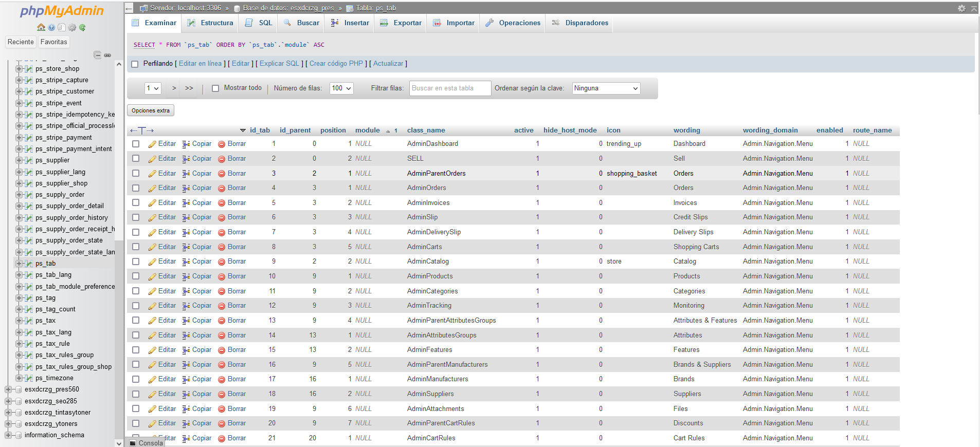Open page settings gear in the top bar
This screenshot has width=980, height=447.
[961, 8]
